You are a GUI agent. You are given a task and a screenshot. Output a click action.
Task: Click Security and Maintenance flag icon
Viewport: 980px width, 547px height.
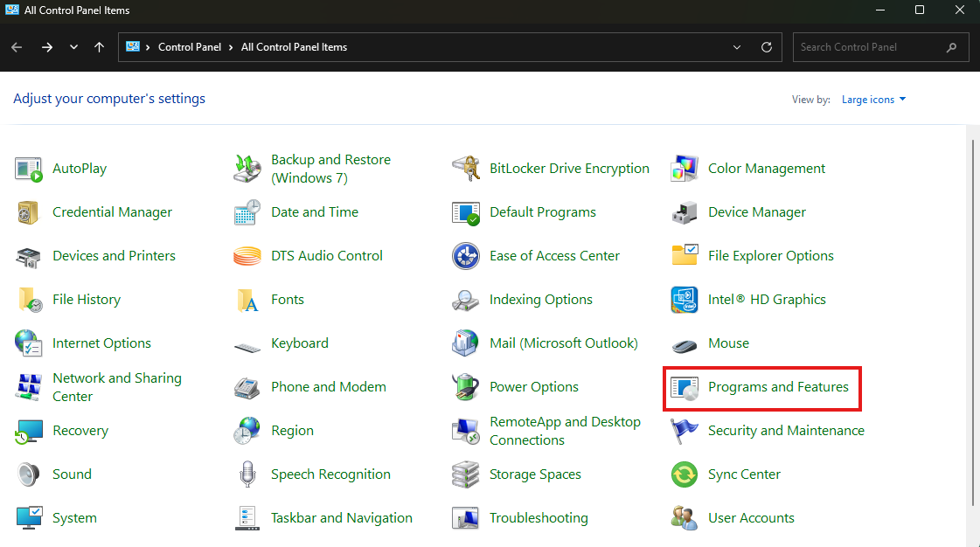(685, 431)
